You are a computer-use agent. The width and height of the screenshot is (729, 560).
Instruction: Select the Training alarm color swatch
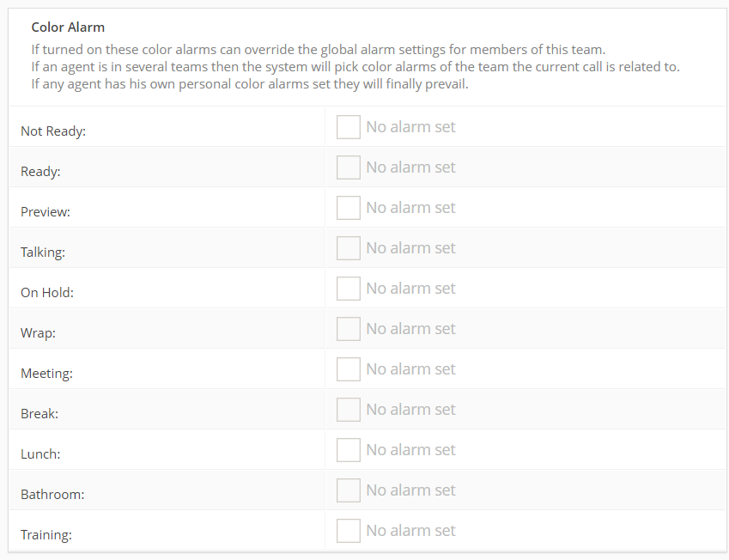click(349, 531)
